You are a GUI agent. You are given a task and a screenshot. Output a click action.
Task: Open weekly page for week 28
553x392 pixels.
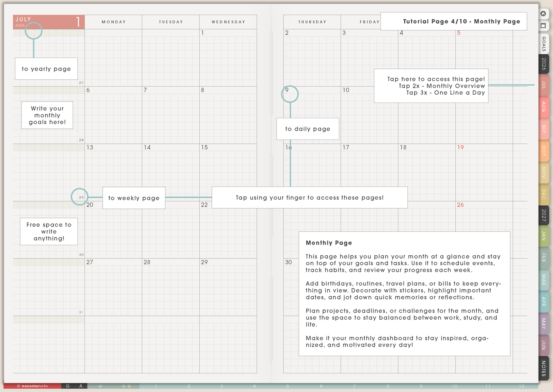click(x=81, y=140)
